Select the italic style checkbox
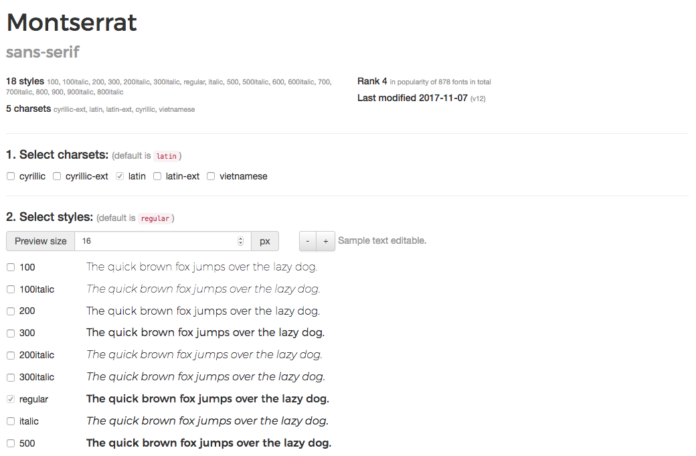The height and width of the screenshot is (456, 696). point(10,421)
